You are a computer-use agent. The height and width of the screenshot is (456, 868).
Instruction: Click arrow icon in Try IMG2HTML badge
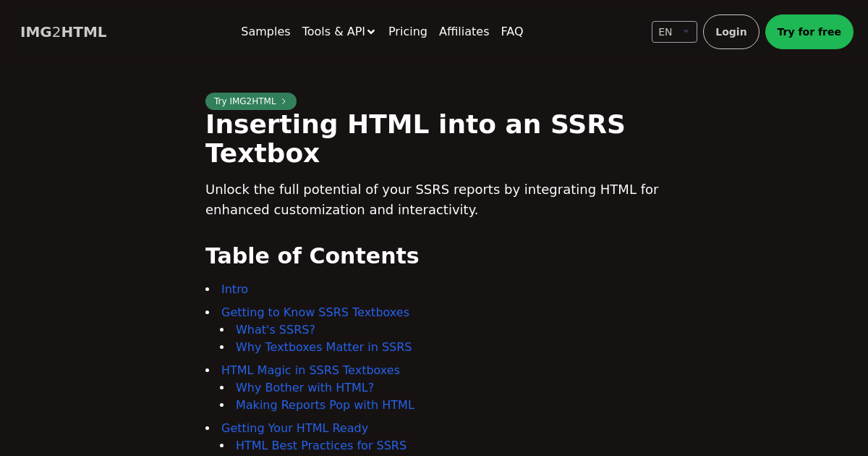(x=284, y=101)
